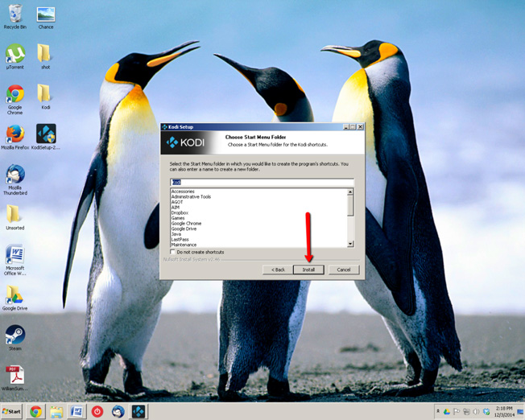This screenshot has height=420, width=525.
Task: Select Maintenance in the folder list
Action: click(184, 245)
